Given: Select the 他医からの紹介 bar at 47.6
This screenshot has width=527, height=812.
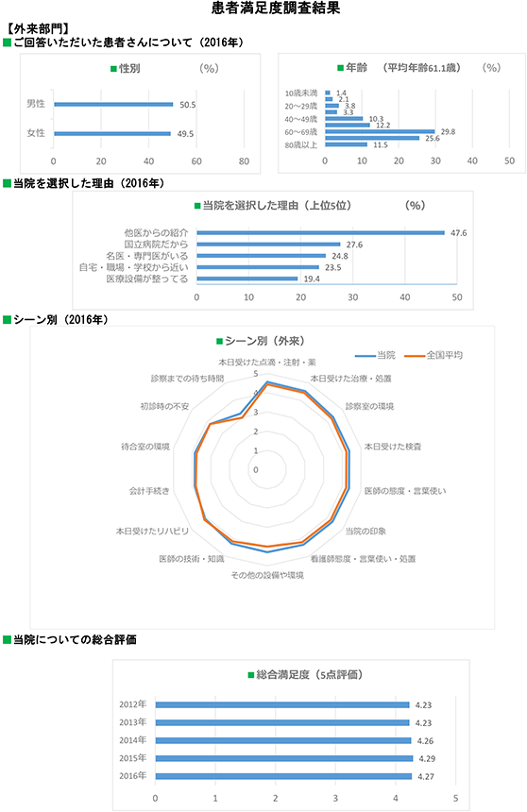Looking at the screenshot, I should (x=321, y=233).
